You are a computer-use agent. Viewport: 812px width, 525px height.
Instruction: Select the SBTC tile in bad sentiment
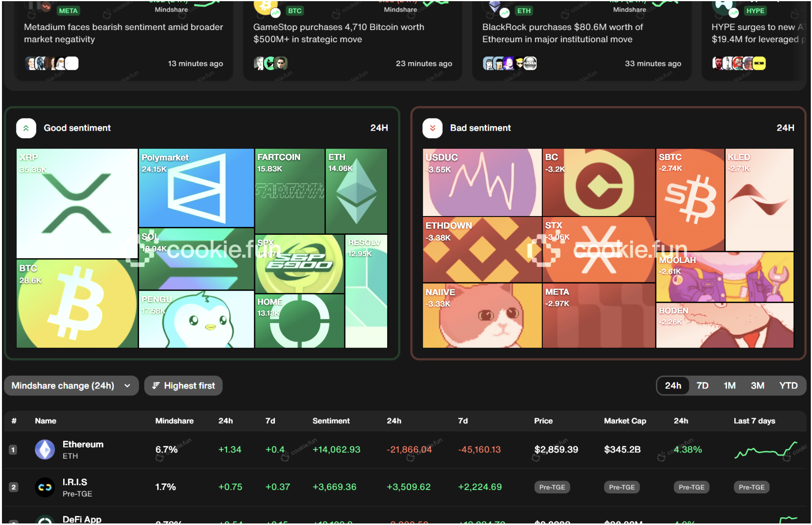(x=690, y=199)
